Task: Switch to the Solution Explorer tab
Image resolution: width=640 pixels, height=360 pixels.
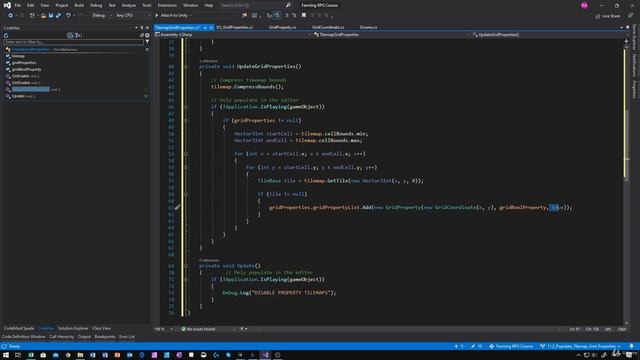Action: pos(73,329)
